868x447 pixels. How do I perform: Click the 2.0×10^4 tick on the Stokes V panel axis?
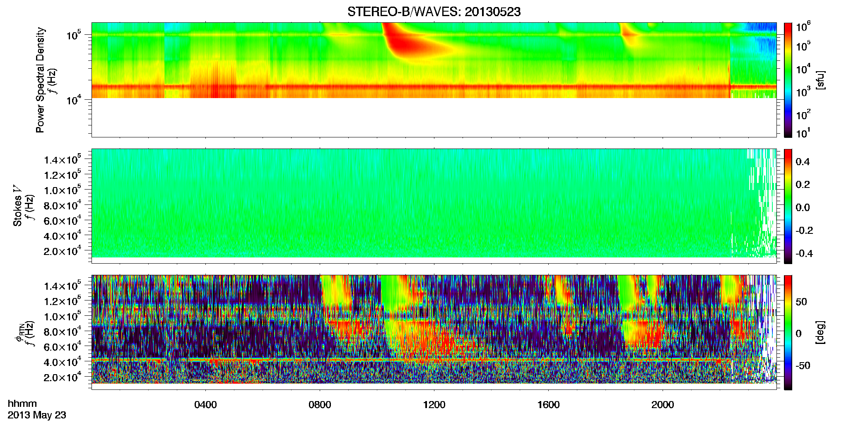click(x=63, y=251)
